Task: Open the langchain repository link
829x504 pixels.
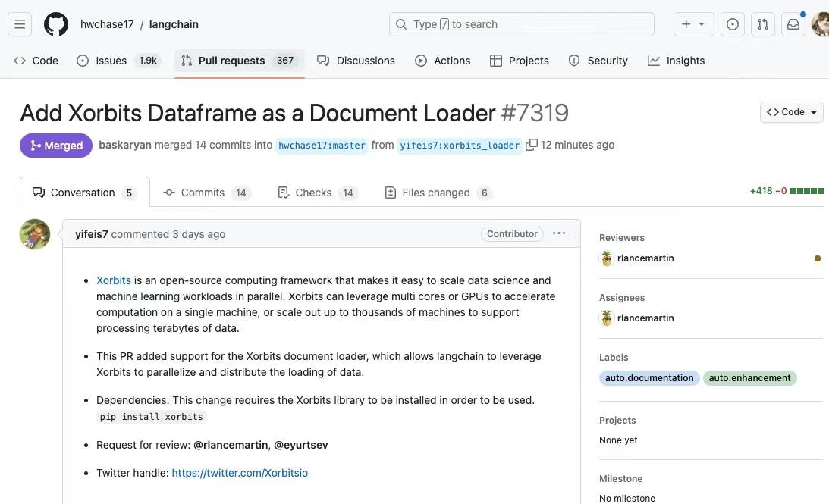Action: point(174,24)
